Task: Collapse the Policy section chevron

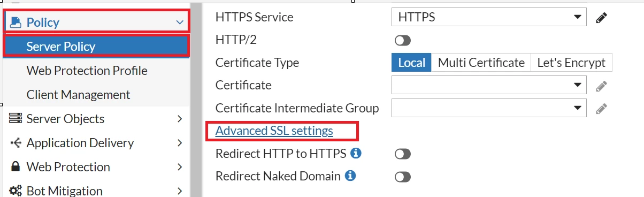Action: click(x=179, y=22)
